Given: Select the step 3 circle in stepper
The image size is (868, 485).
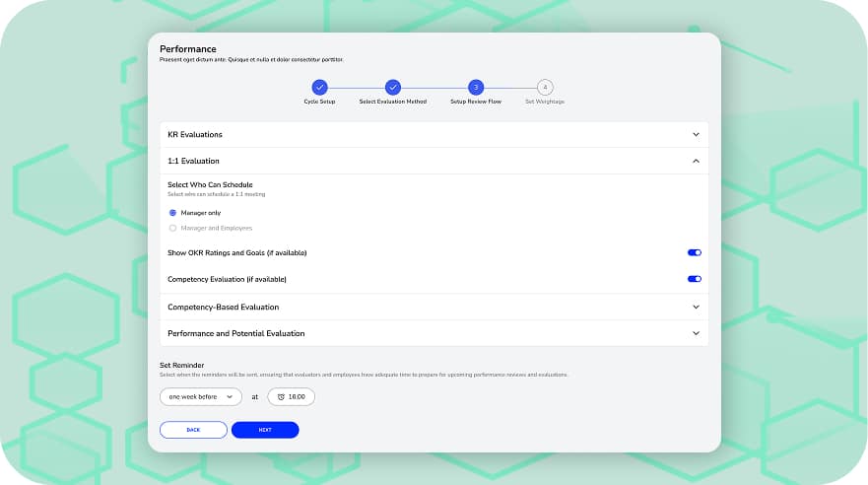Looking at the screenshot, I should click(476, 88).
